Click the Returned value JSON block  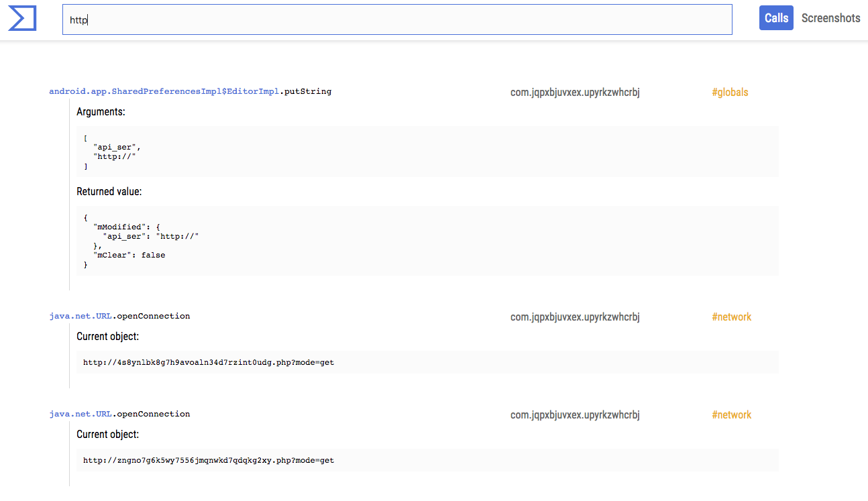[427, 241]
